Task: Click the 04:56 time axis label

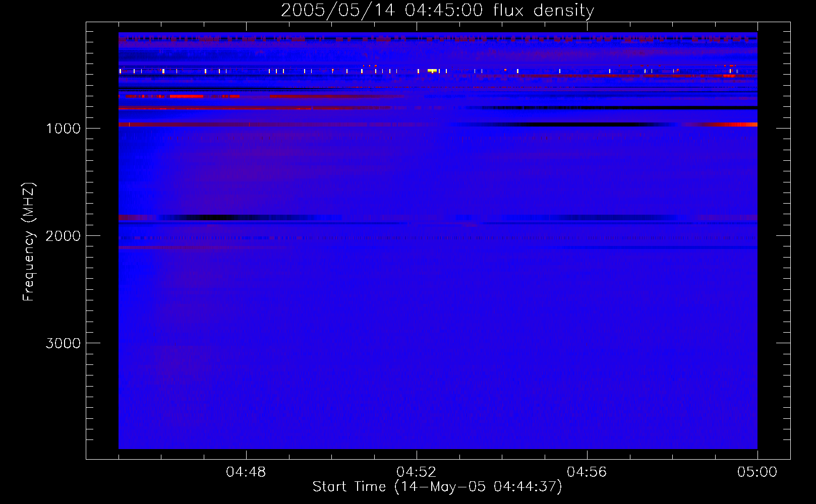Action: point(587,472)
